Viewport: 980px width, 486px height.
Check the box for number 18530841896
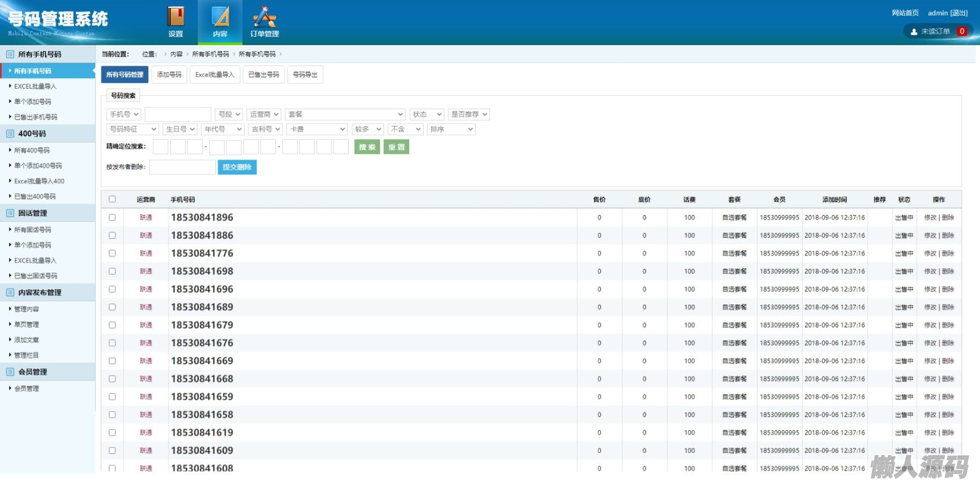(113, 218)
